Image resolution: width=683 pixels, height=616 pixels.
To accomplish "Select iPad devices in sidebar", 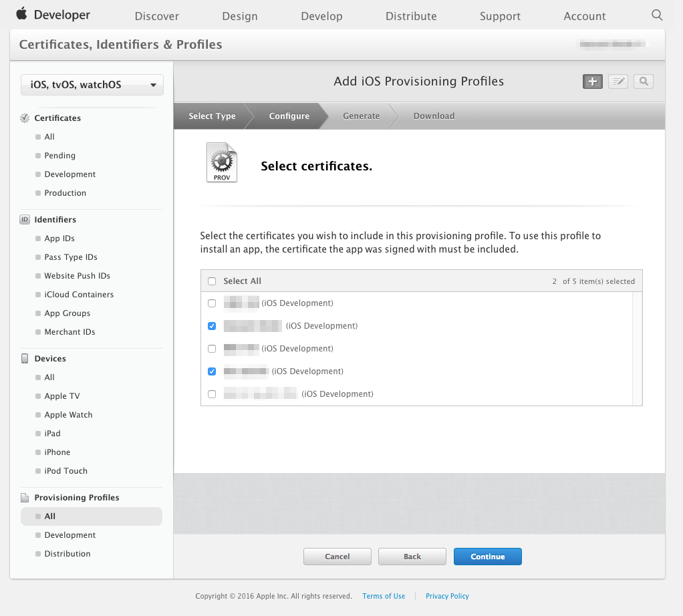I will click(x=52, y=433).
